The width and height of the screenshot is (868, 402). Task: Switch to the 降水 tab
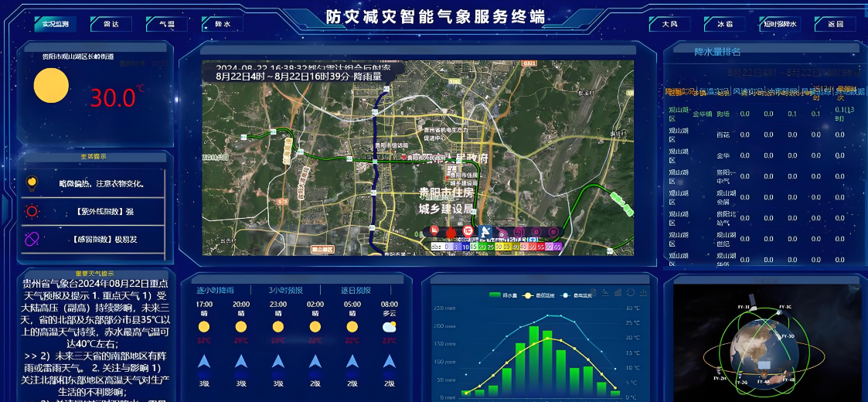pyautogui.click(x=222, y=24)
